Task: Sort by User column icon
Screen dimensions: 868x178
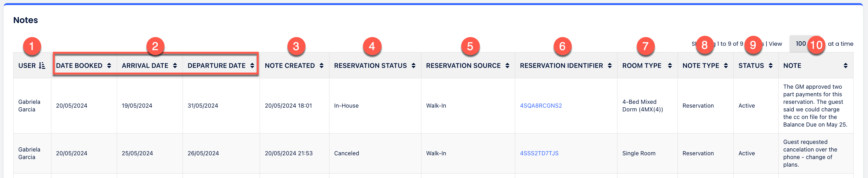Action: click(42, 66)
